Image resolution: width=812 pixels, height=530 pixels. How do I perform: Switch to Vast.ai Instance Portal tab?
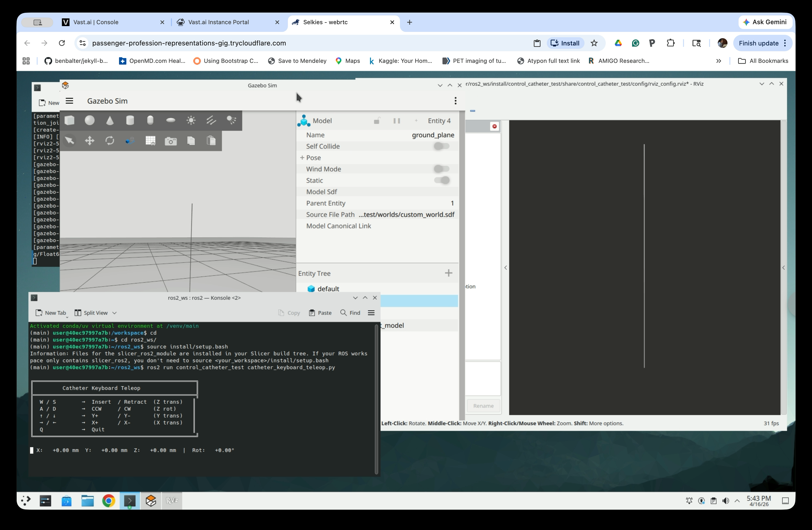tap(218, 22)
